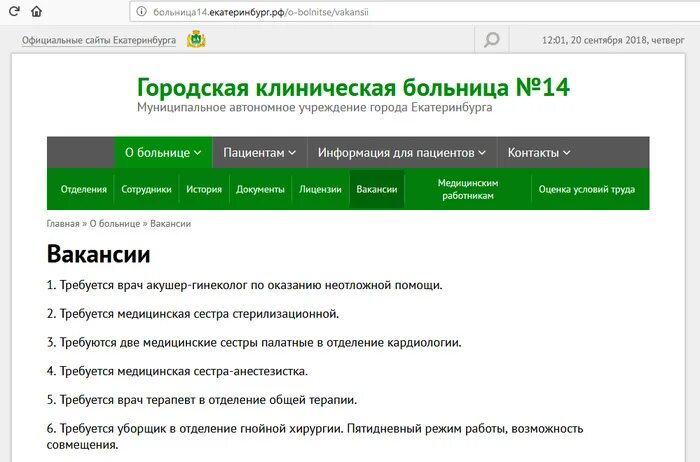Screen dimensions: 700x462
Task: Click vacancy 4 медицинская сестра-анестезистка
Action: (x=177, y=371)
